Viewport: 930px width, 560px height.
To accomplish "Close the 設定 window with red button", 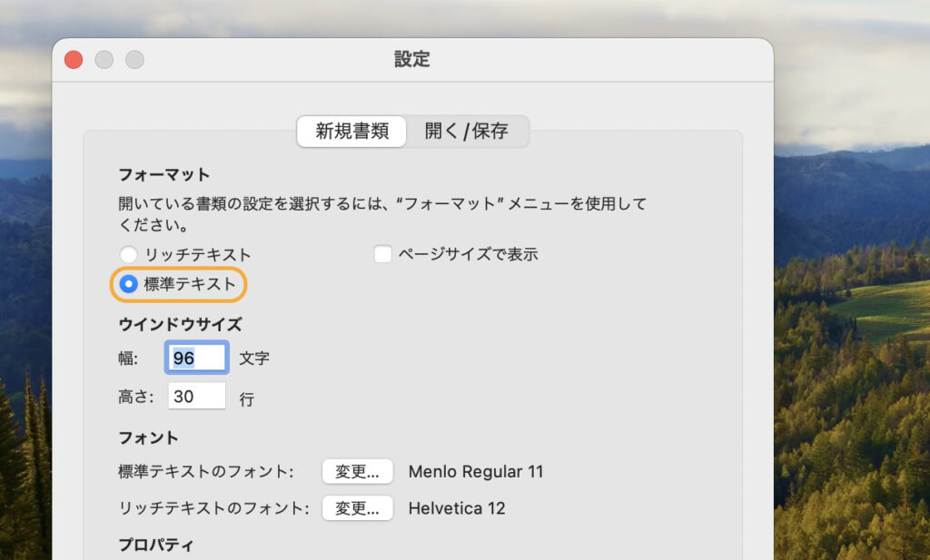I will (74, 60).
